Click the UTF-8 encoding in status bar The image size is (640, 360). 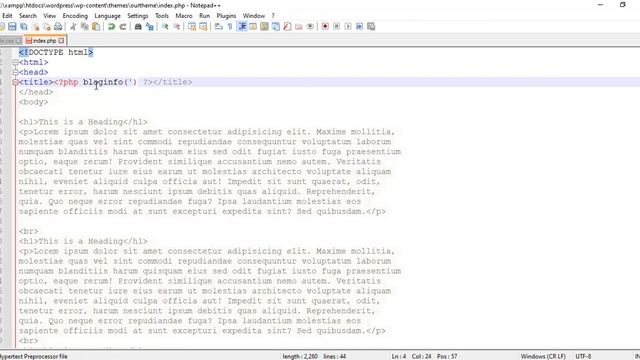(x=583, y=356)
